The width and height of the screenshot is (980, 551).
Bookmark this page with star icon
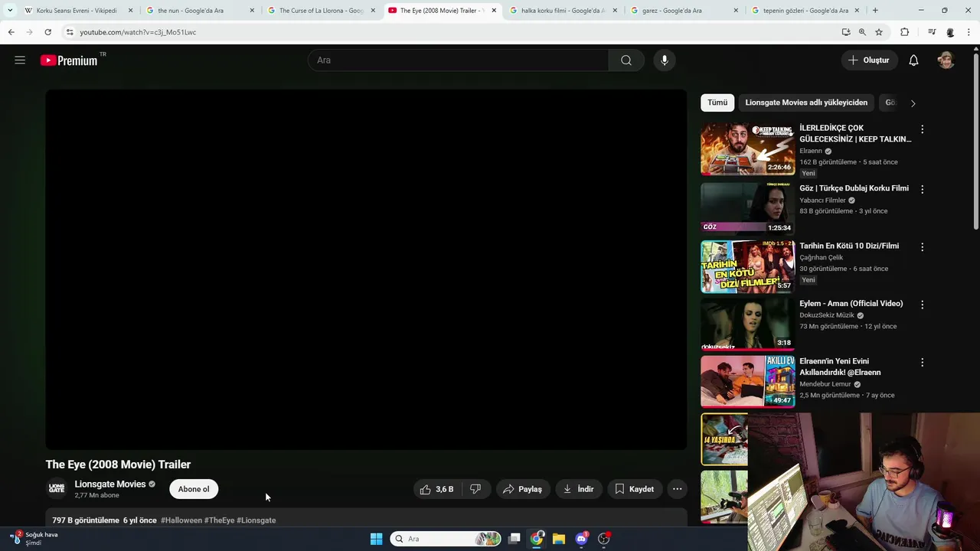pyautogui.click(x=879, y=32)
